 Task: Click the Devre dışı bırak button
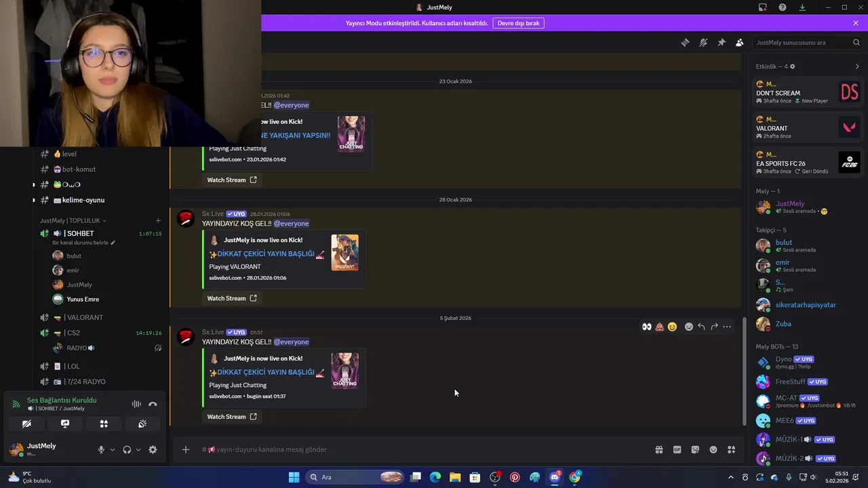coord(519,23)
